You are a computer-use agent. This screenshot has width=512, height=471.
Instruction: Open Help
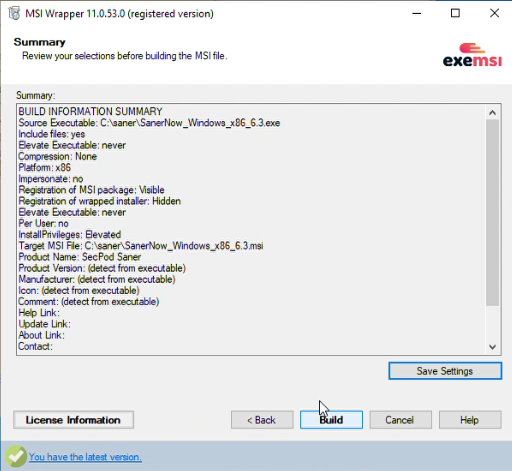click(x=470, y=420)
